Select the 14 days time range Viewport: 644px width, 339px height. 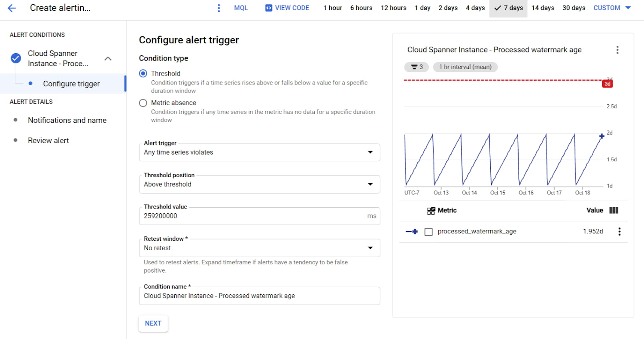tap(543, 8)
